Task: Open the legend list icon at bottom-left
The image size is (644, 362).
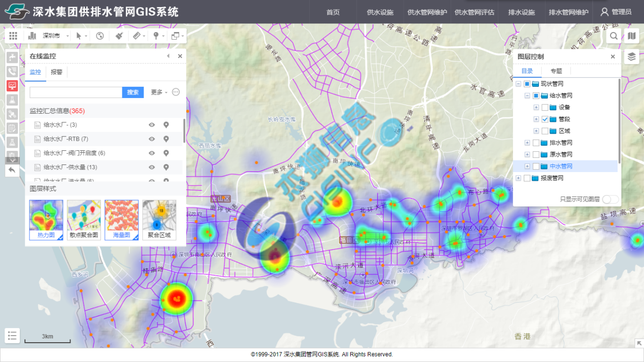Action: 12,336
